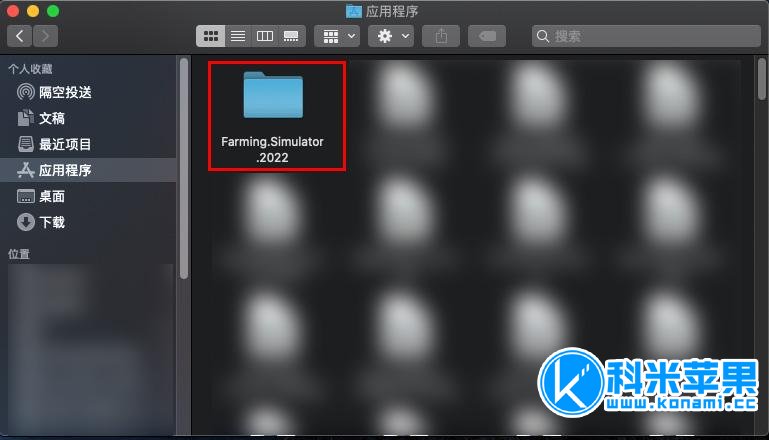Click the Share toolbar button
The image size is (769, 440).
[441, 36]
